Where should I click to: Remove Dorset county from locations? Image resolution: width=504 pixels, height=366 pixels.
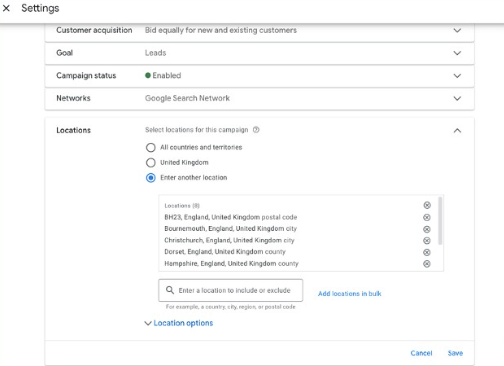(x=427, y=252)
